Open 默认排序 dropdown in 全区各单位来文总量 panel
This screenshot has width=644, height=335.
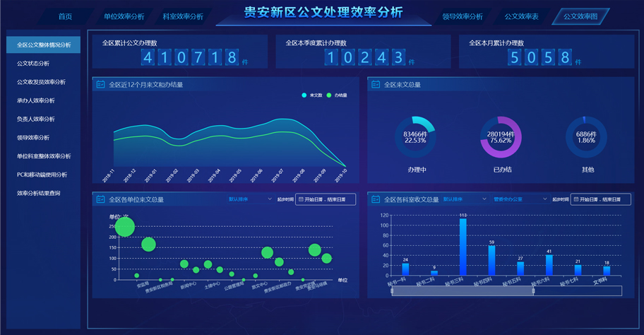pyautogui.click(x=249, y=199)
